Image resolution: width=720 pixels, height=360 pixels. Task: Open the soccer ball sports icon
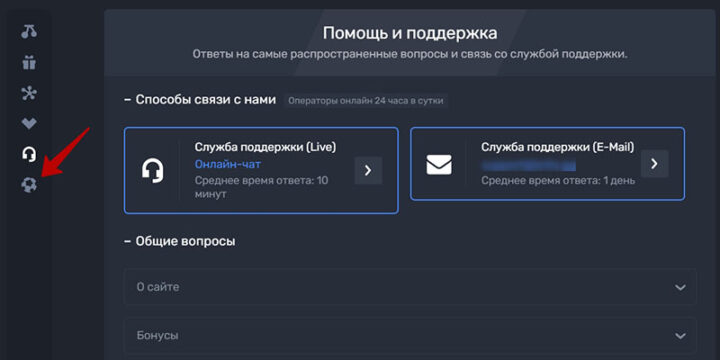29,185
